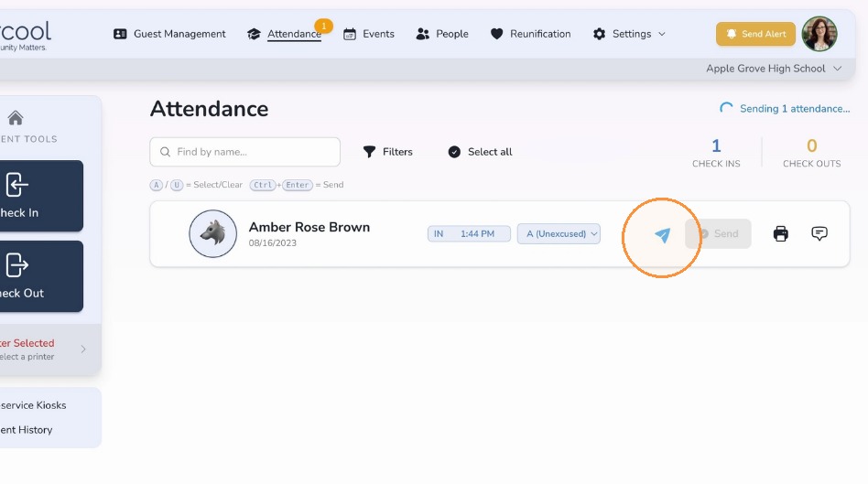Screen dimensions: 868x484
Task: Expand Apple Grove High School selector
Action: click(x=774, y=69)
